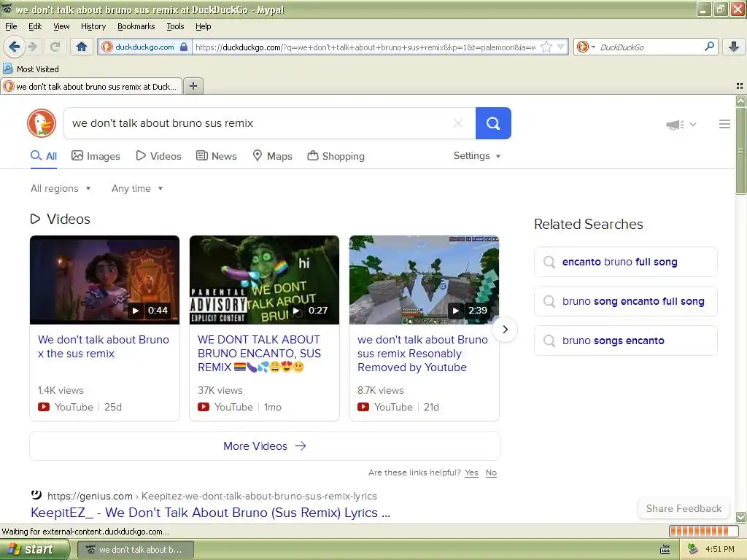747x560 pixels.
Task: Click the browser URL address field
Action: 365,47
